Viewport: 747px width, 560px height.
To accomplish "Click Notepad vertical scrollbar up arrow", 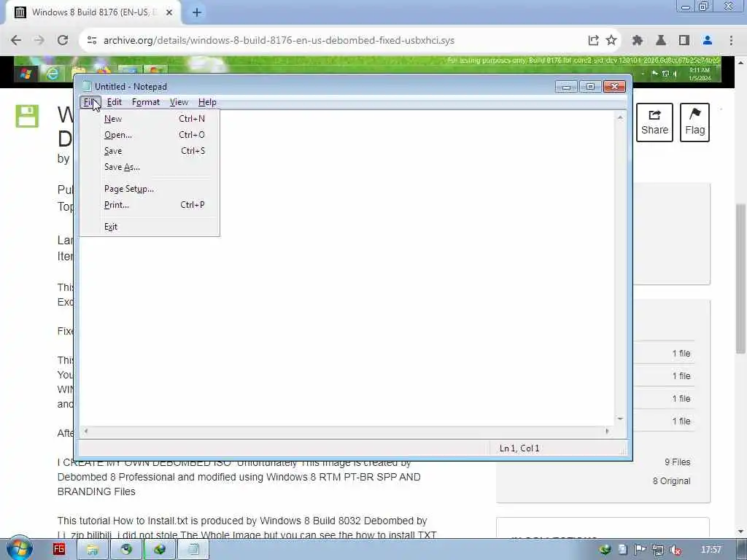I will coord(620,117).
